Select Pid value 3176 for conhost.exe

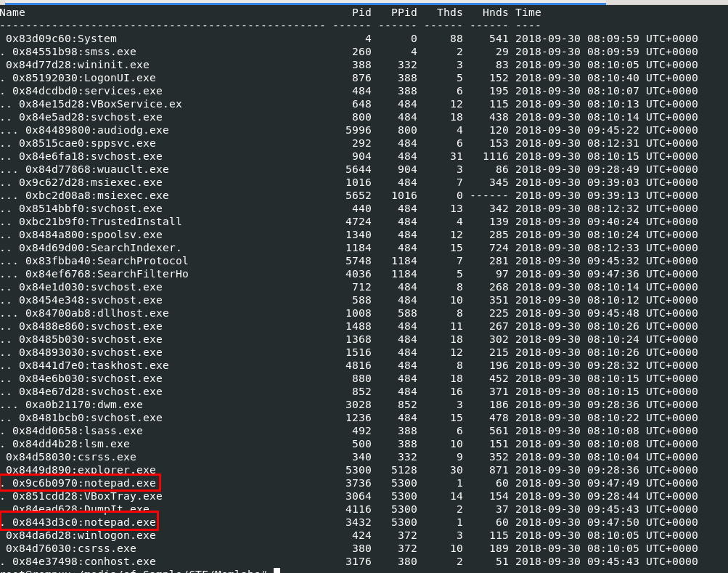[x=359, y=561]
